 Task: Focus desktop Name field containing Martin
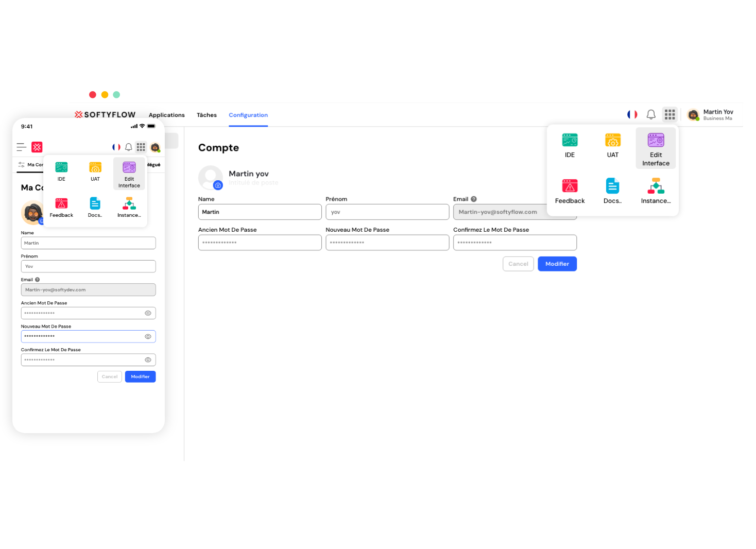coord(260,212)
